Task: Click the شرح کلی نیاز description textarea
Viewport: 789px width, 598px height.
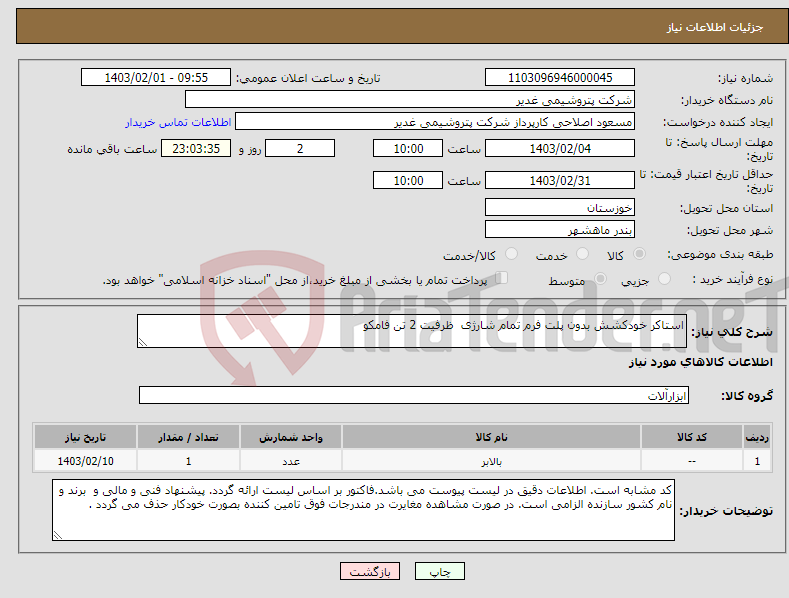Action: (x=412, y=331)
